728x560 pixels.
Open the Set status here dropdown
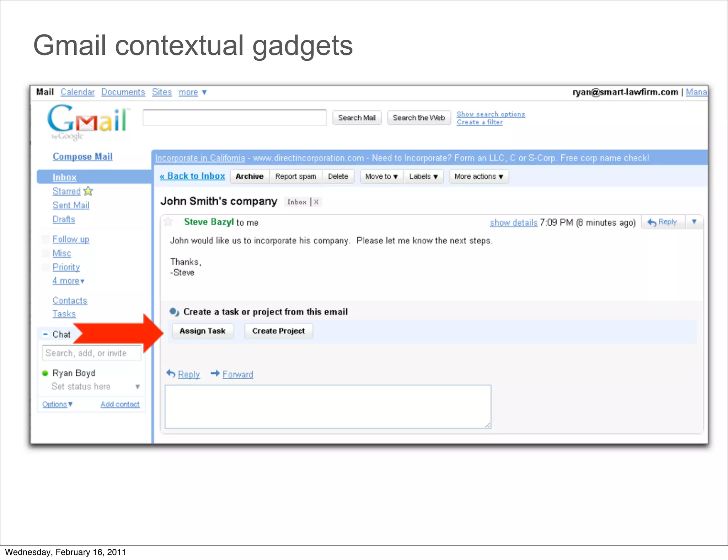[x=138, y=387]
